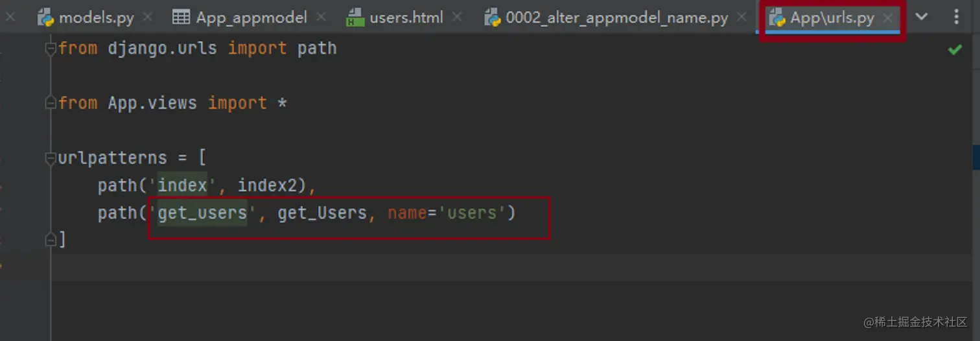The height and width of the screenshot is (341, 980).
Task: Click the users.html file icon
Action: point(355,18)
